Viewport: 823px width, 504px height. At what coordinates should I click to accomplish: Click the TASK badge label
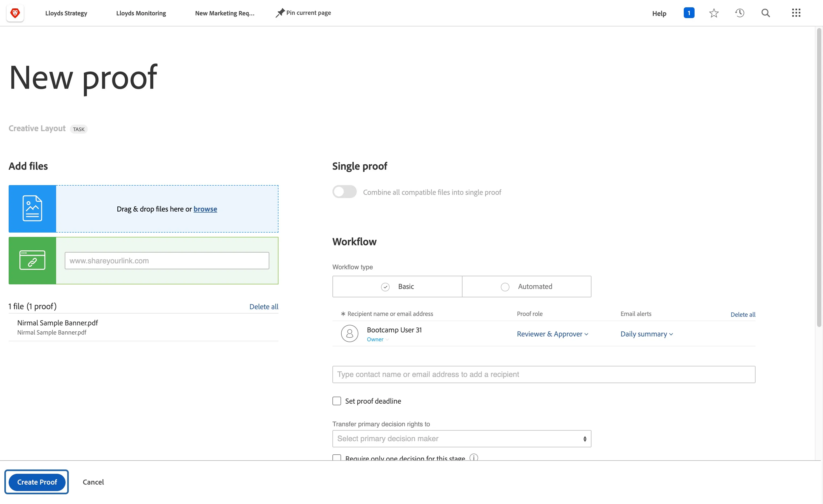click(79, 129)
